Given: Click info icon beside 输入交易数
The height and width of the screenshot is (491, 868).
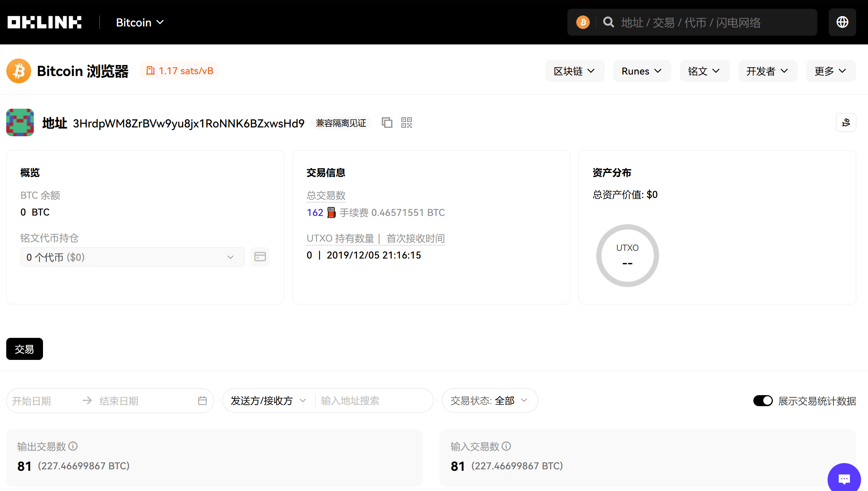Looking at the screenshot, I should click(506, 446).
